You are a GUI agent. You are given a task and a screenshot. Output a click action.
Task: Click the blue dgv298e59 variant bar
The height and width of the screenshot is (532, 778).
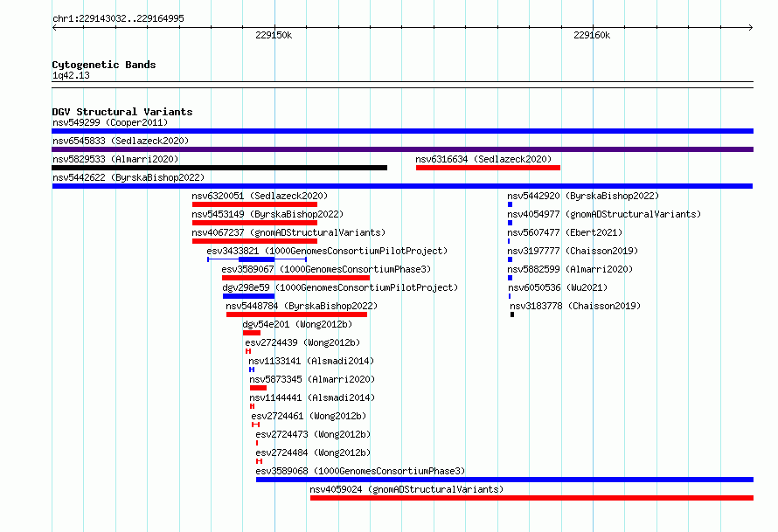[x=248, y=296]
